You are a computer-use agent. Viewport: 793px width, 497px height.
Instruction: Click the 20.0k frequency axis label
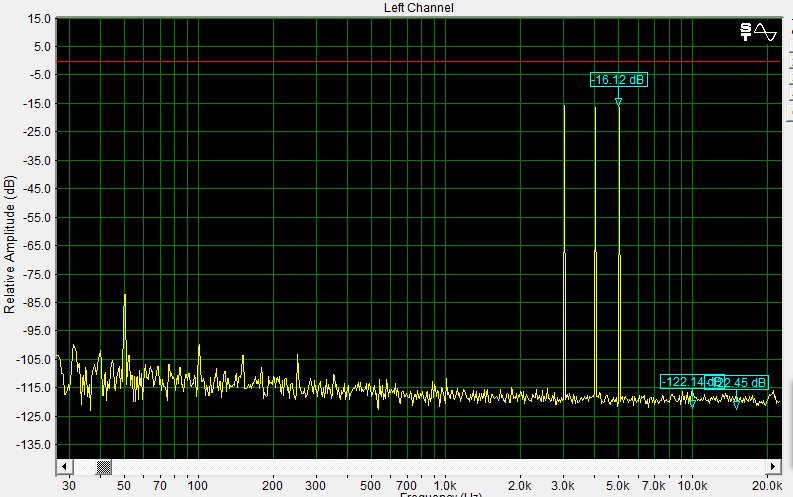[x=767, y=486]
